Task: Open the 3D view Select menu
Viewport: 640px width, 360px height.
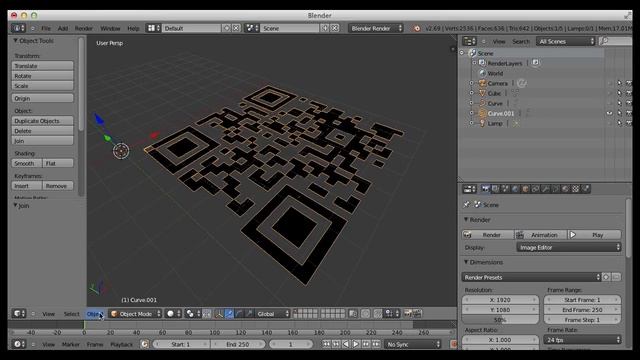Action: click(71, 313)
